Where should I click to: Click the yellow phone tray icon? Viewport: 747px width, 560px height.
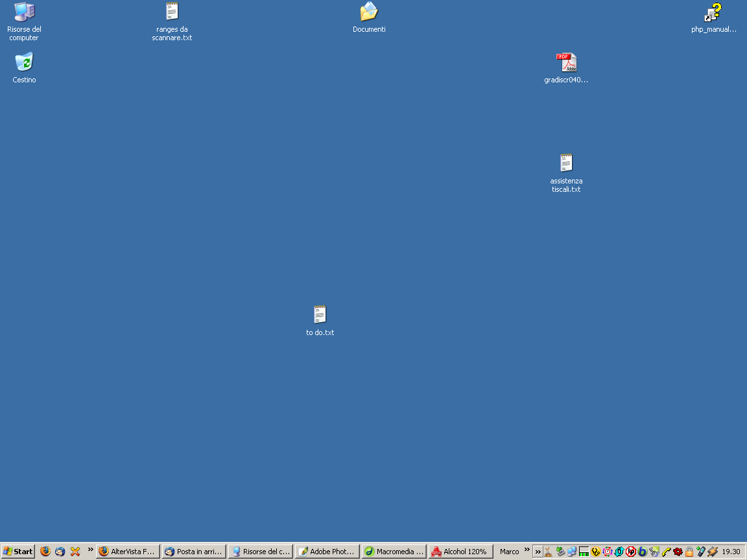[x=666, y=552]
